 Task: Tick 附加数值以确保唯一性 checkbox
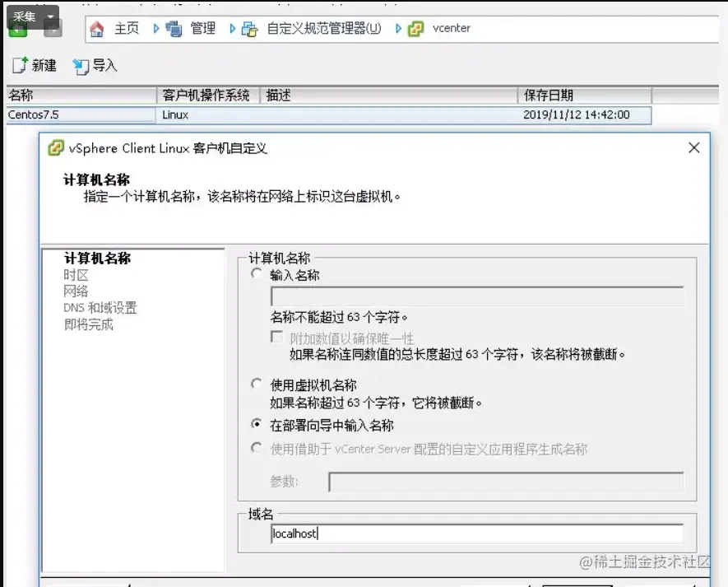click(x=276, y=337)
